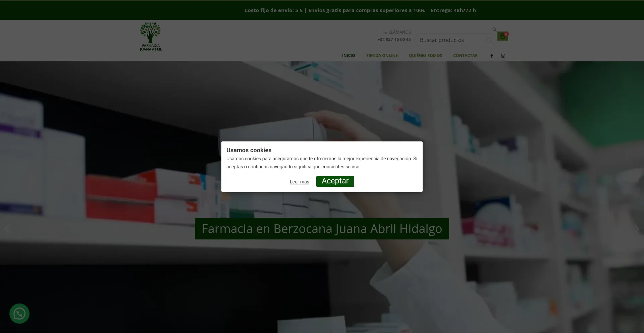Image resolution: width=644 pixels, height=333 pixels.
Task: Click the 'Farmacia en Berzocana Juana Abril Hidalgo' banner
Action: click(322, 229)
